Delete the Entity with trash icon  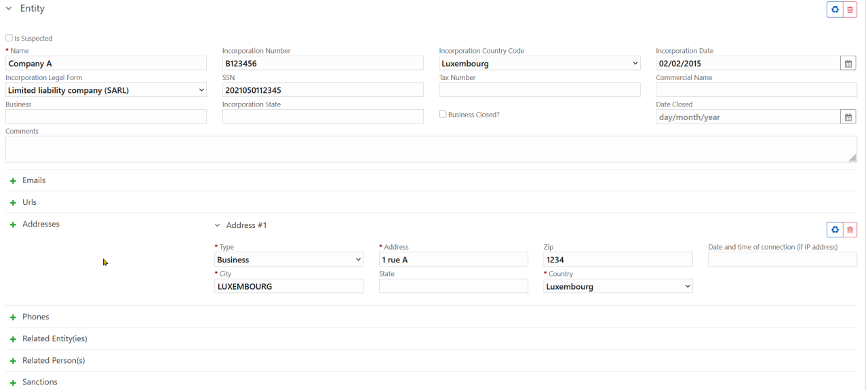850,9
